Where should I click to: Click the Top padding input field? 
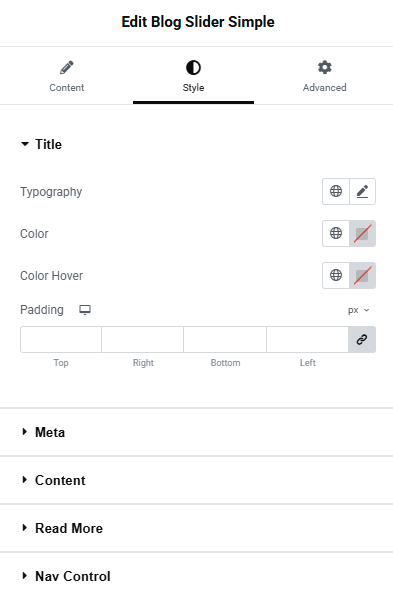(x=61, y=340)
